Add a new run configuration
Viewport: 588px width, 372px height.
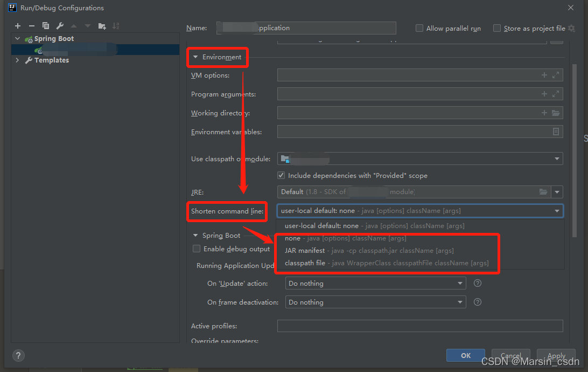tap(18, 26)
